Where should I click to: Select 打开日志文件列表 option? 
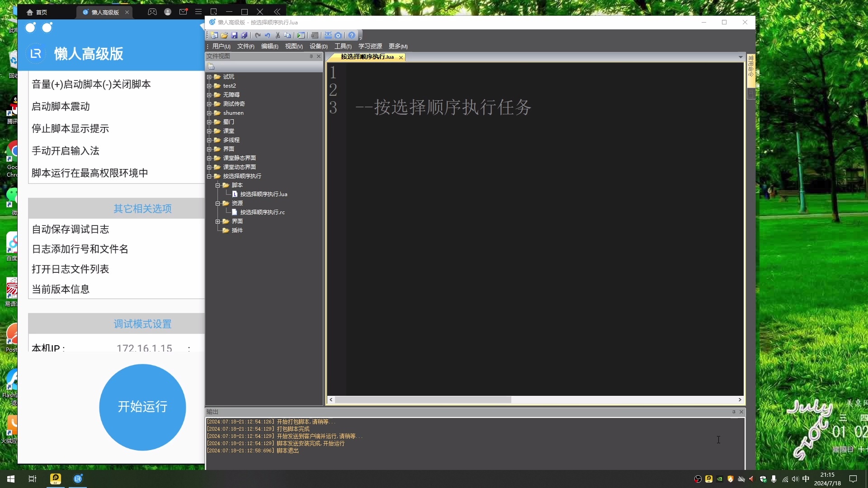(71, 269)
